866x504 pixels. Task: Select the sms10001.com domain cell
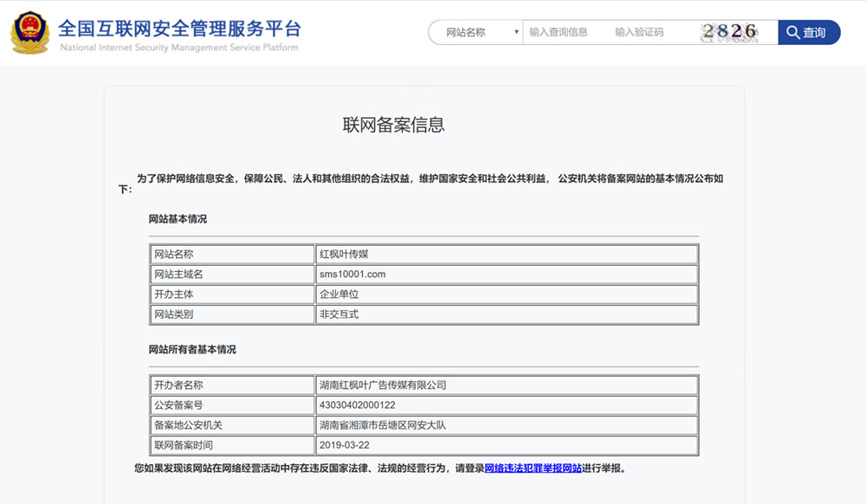point(352,275)
